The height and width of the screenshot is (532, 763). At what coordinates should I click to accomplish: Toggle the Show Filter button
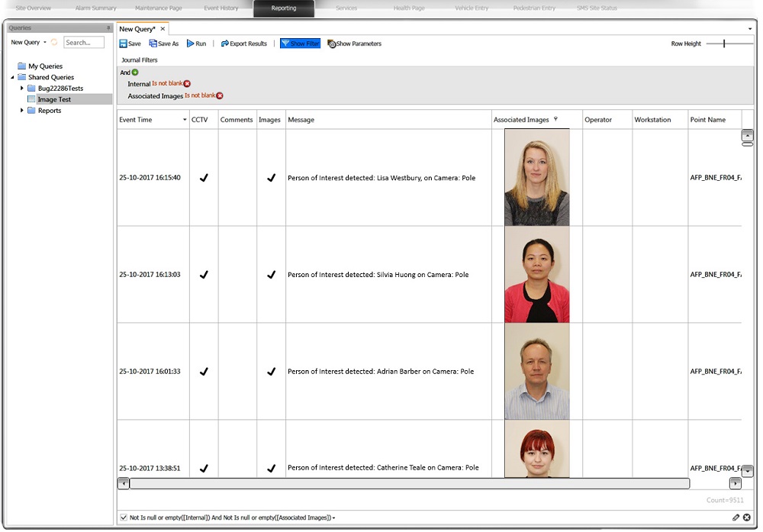click(300, 44)
